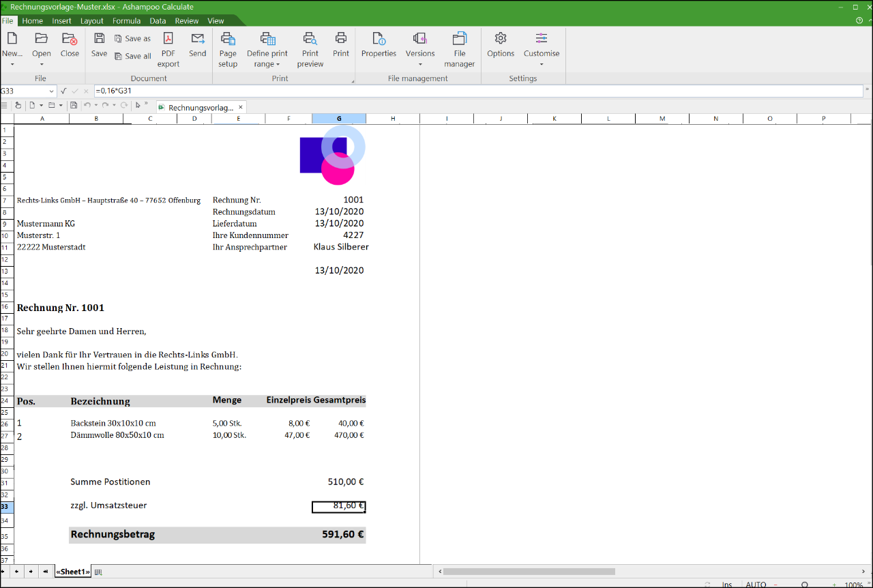This screenshot has width=873, height=588.
Task: Expand the Print group dialog launcher
Action: 353,81
